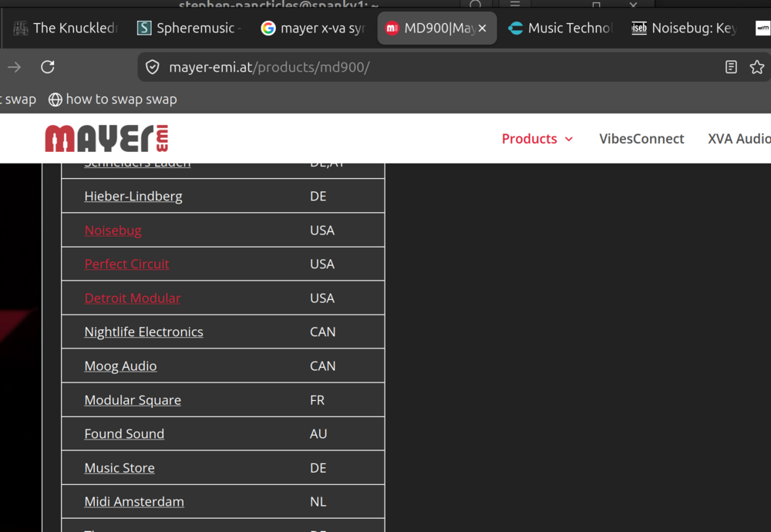771x532 pixels.
Task: Switch to the Noisebug tab
Action: tap(684, 29)
